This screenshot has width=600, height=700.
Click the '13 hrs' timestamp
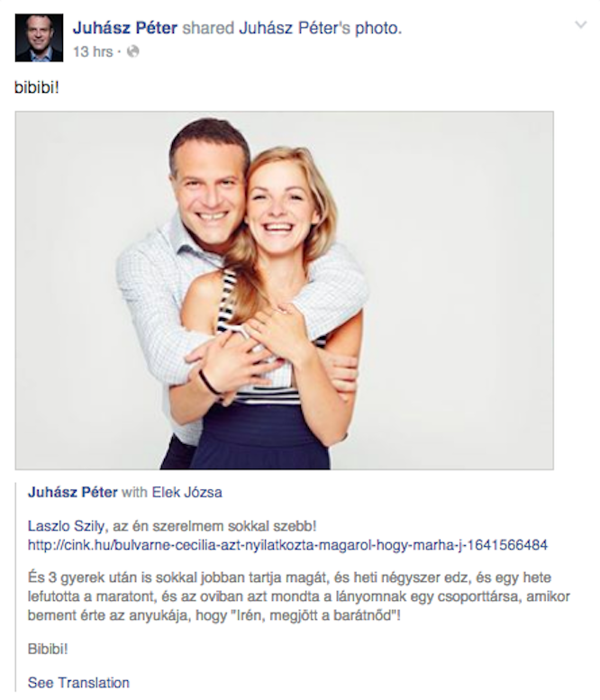pos(93,51)
